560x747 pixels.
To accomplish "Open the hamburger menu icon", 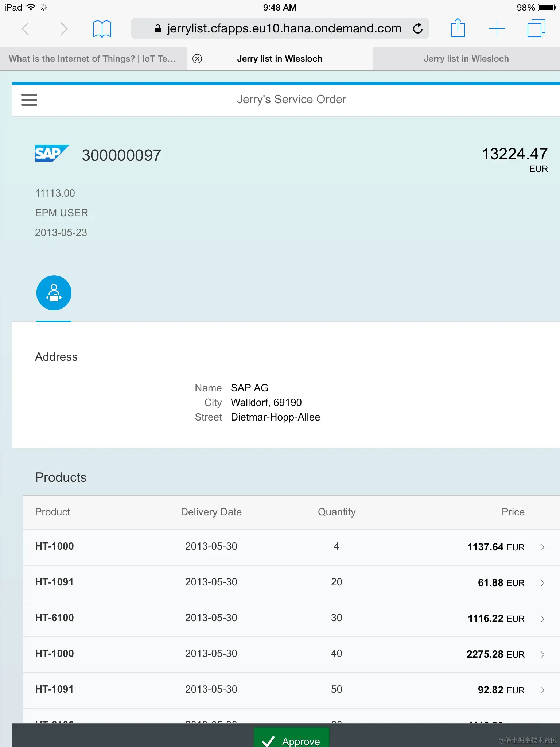I will click(29, 100).
